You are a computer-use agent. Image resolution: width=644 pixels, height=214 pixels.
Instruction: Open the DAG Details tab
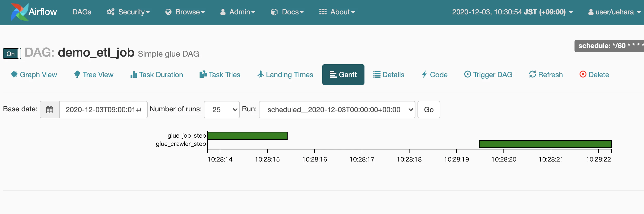coord(389,75)
